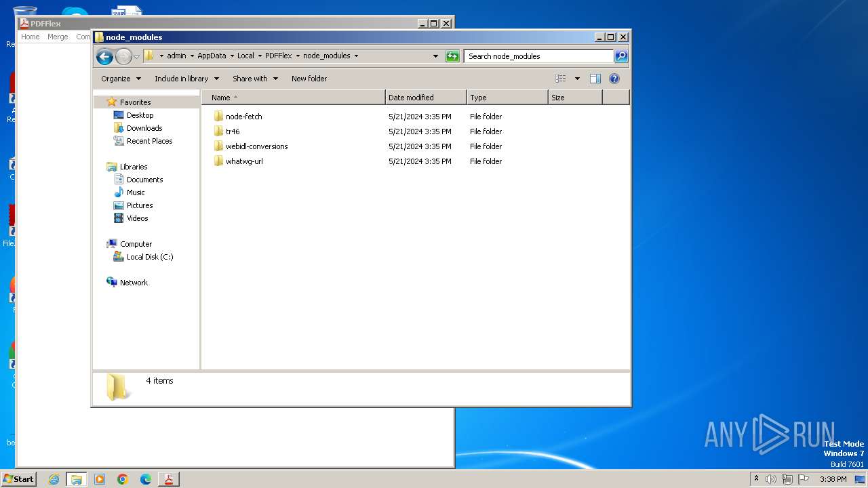Select the node-fetch folder
Viewport: 868px width, 488px height.
pyautogui.click(x=243, y=117)
